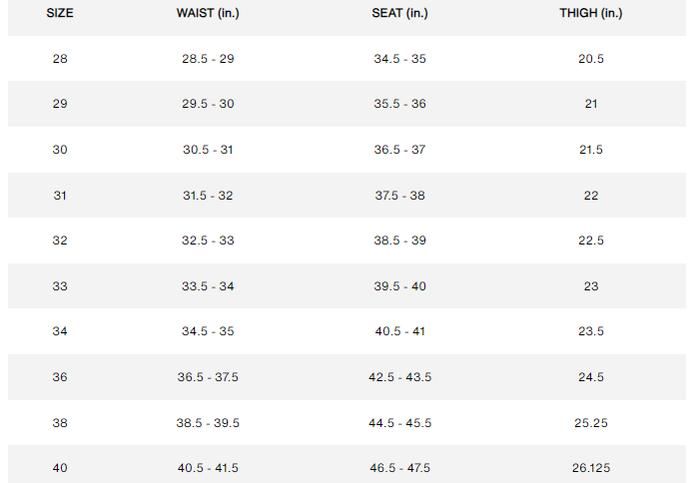Click the THIGH (in.) column header

[591, 13]
